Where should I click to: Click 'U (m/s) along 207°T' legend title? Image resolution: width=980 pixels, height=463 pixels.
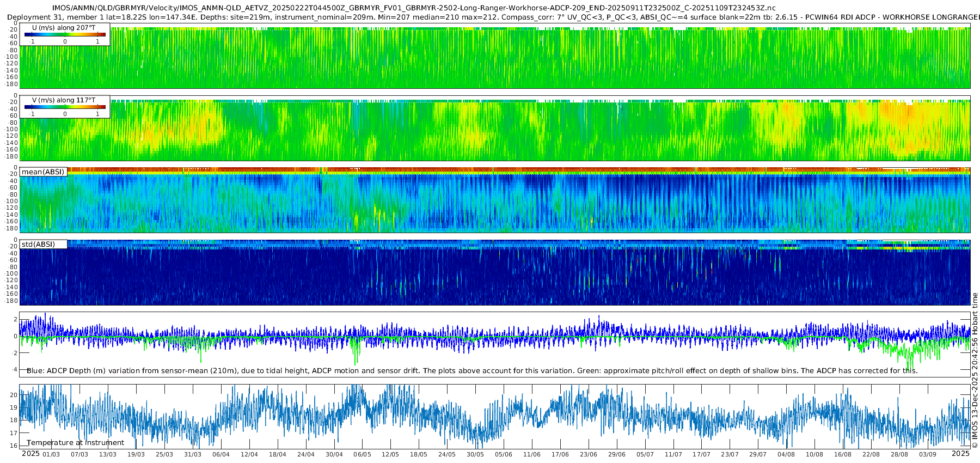pyautogui.click(x=64, y=27)
